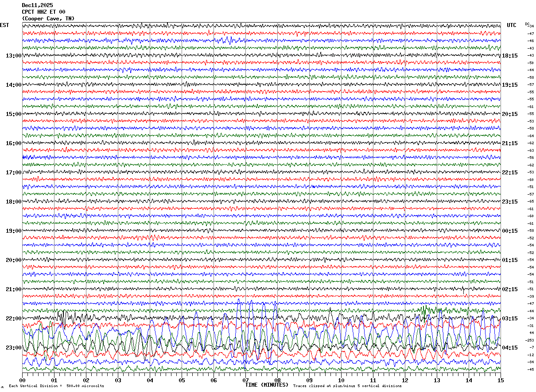Click the 23:15 UTC time label
Screen dimensions: 536x392
click(x=510, y=202)
